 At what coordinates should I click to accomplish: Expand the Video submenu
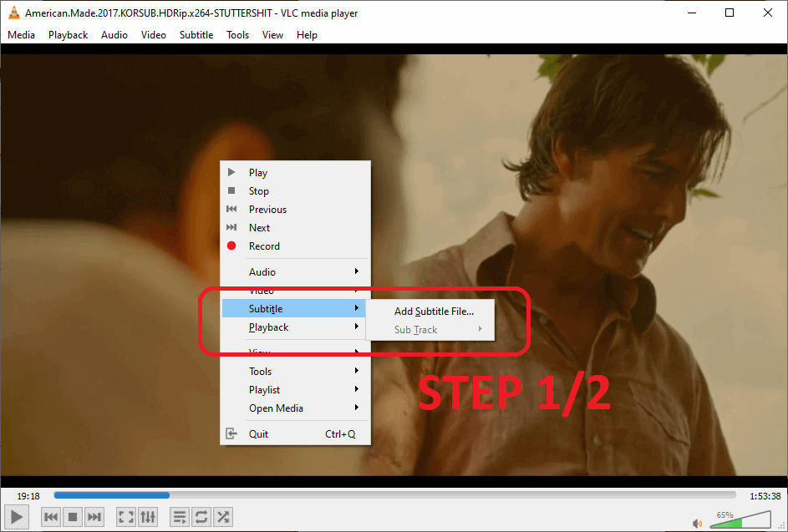pyautogui.click(x=262, y=290)
